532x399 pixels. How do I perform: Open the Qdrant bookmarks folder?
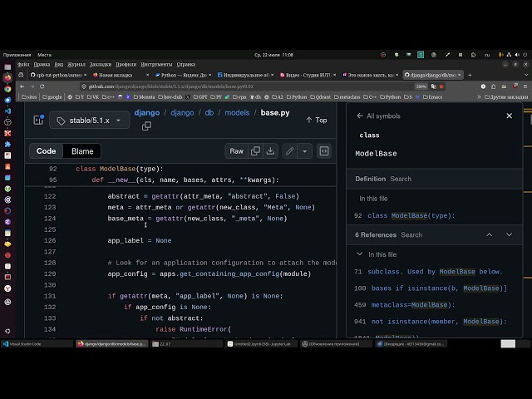[x=320, y=97]
